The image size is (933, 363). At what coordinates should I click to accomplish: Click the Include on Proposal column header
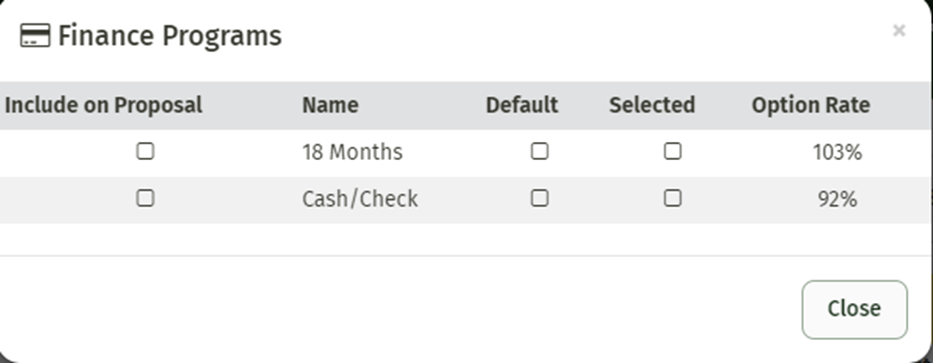(x=104, y=105)
